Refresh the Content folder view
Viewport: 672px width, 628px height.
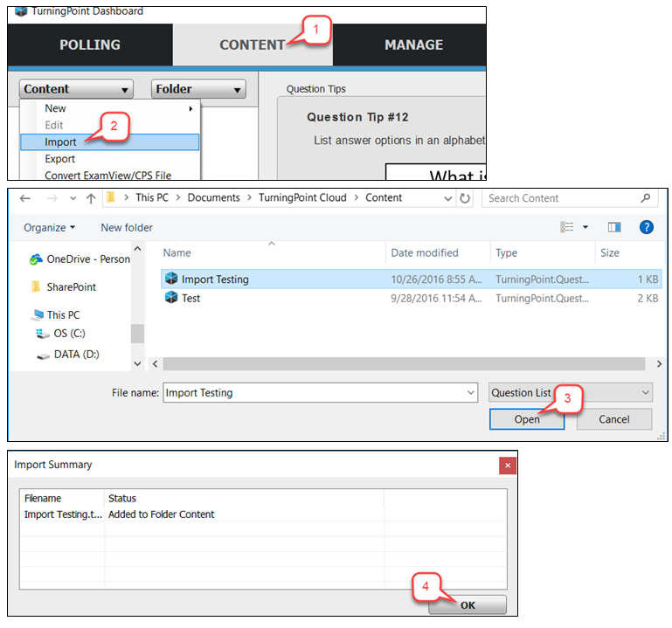pos(465,198)
